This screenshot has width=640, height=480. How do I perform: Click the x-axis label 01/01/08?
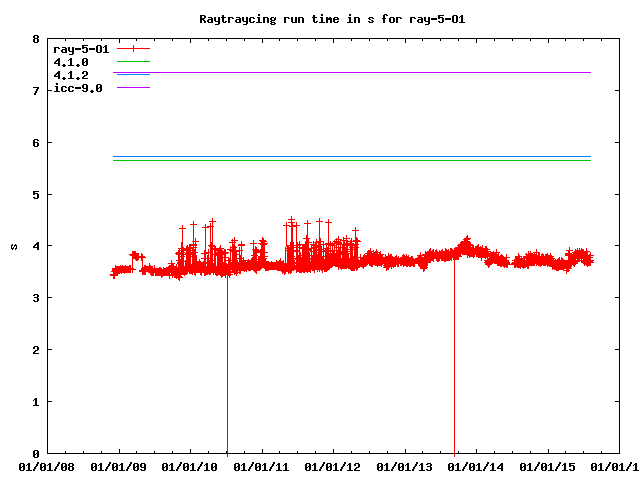coord(47,466)
